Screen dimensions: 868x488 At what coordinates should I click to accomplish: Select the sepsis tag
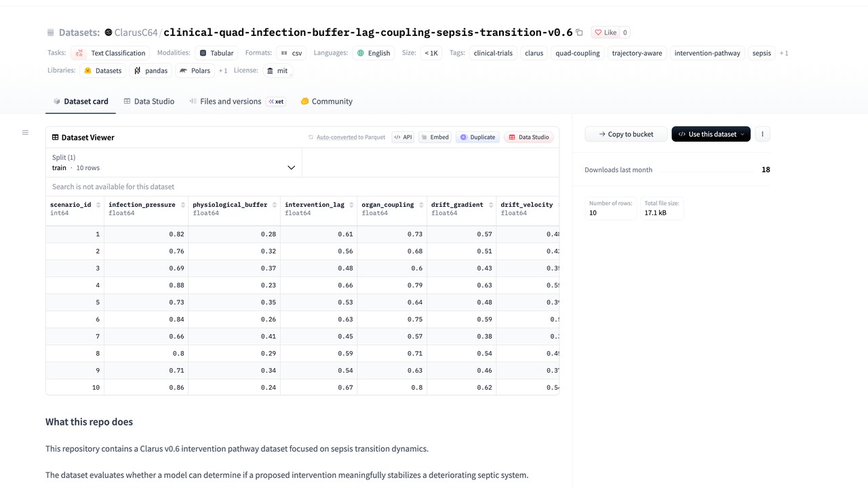pyautogui.click(x=762, y=53)
